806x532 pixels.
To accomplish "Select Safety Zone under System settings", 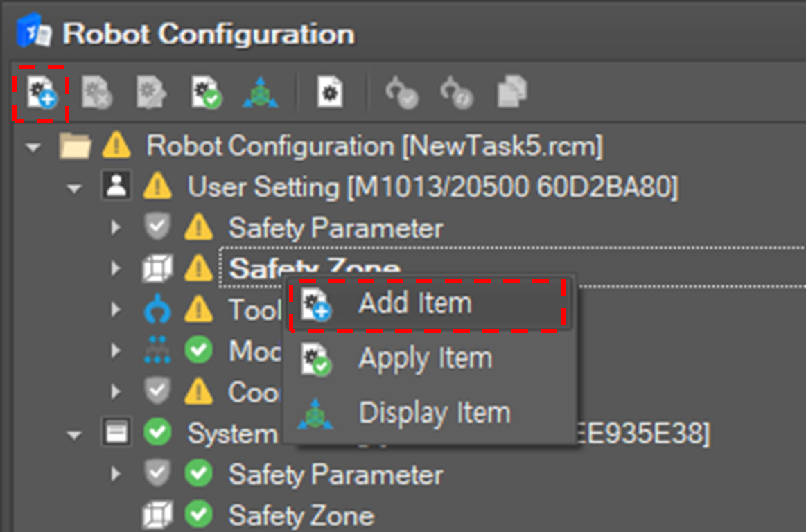I will point(301,515).
